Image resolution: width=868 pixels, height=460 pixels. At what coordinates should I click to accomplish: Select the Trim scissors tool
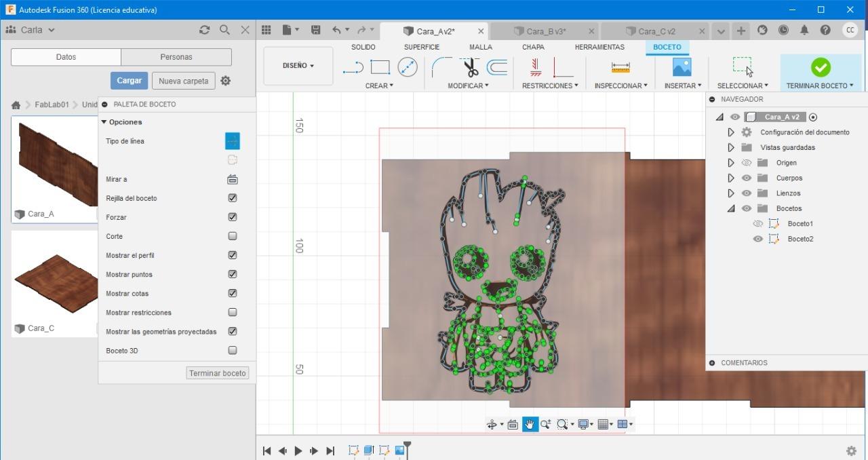pyautogui.click(x=470, y=67)
